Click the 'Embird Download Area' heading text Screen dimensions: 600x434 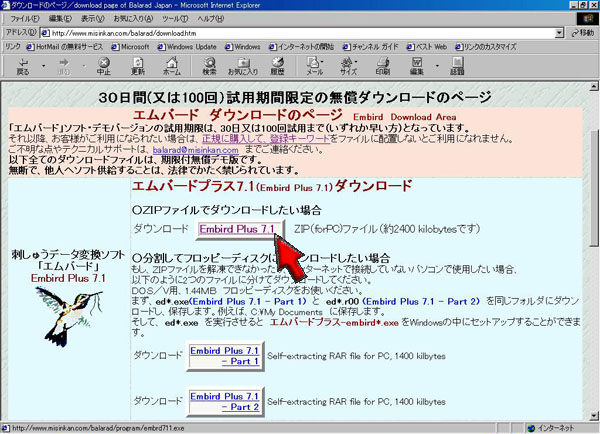point(404,117)
